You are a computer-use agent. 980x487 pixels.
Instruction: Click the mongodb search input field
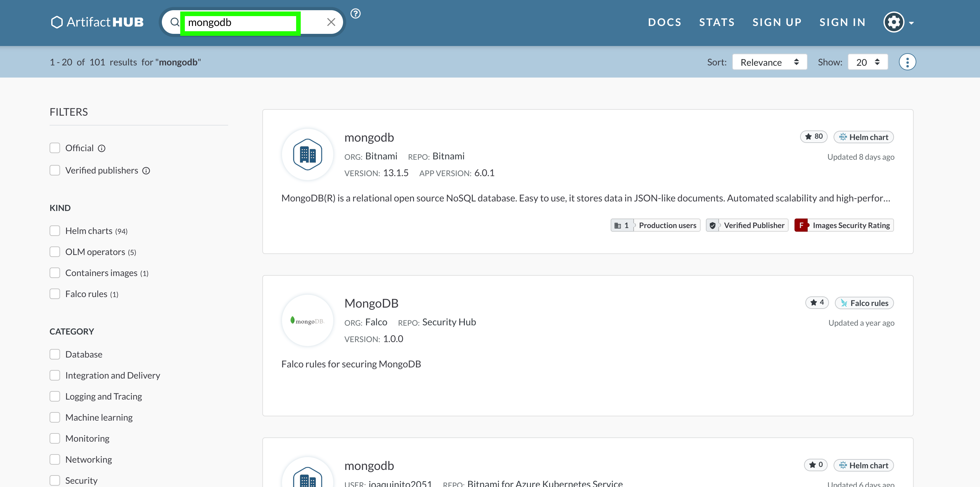click(240, 22)
